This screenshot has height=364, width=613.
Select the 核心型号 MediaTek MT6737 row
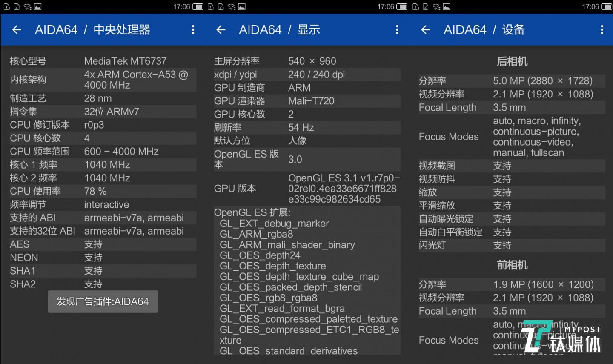pyautogui.click(x=103, y=61)
